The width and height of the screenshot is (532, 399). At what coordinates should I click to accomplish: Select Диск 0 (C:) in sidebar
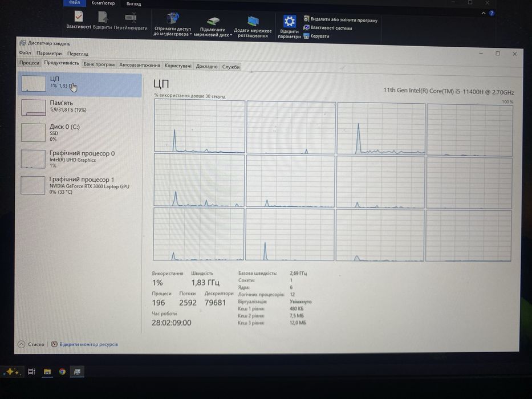coord(80,132)
